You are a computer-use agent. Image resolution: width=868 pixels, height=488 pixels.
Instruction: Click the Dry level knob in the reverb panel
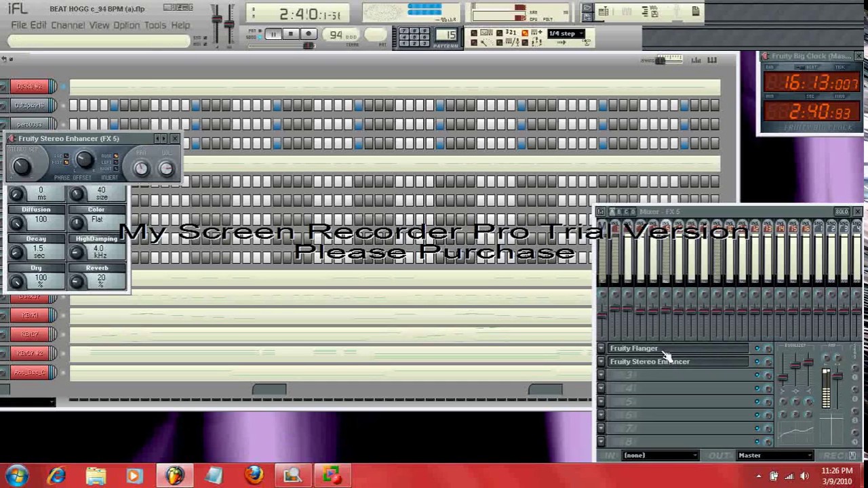click(x=17, y=282)
